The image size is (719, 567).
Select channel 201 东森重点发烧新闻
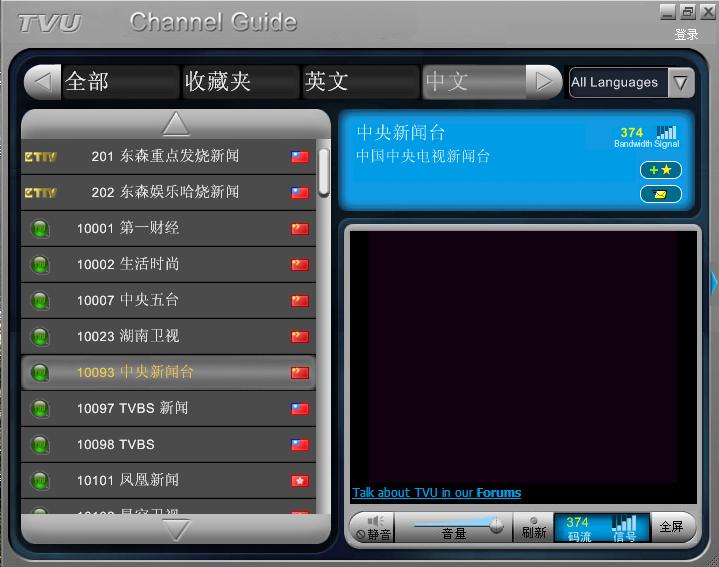(168, 156)
